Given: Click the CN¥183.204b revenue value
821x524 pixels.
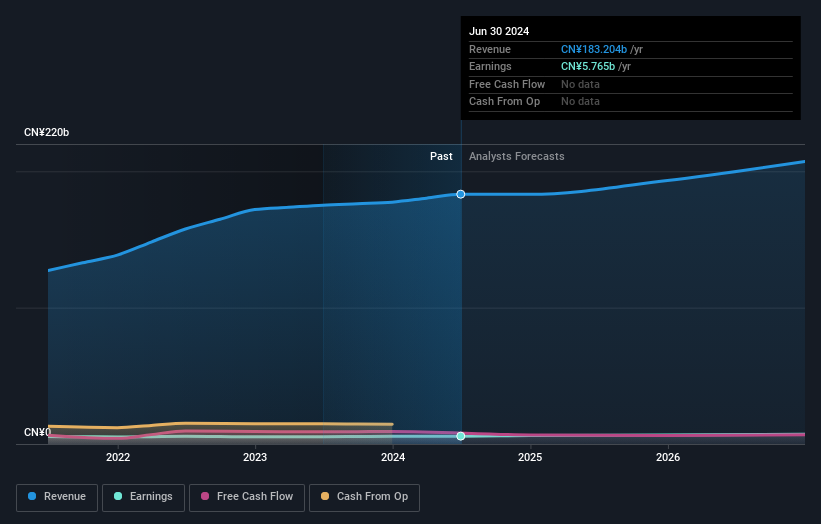Looking at the screenshot, I should [594, 49].
